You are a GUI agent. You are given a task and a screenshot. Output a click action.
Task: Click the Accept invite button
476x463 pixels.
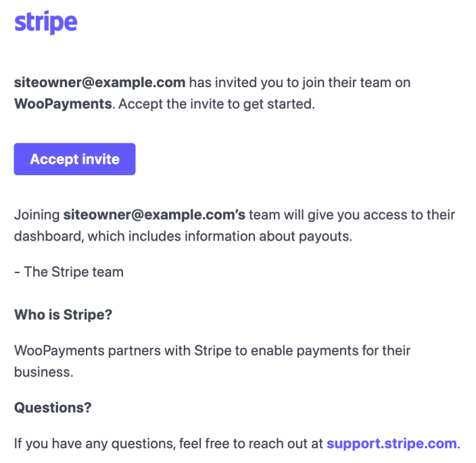pyautogui.click(x=74, y=159)
